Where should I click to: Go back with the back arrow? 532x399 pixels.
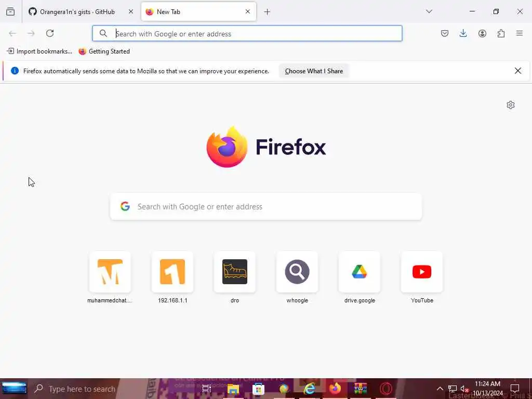pos(12,33)
